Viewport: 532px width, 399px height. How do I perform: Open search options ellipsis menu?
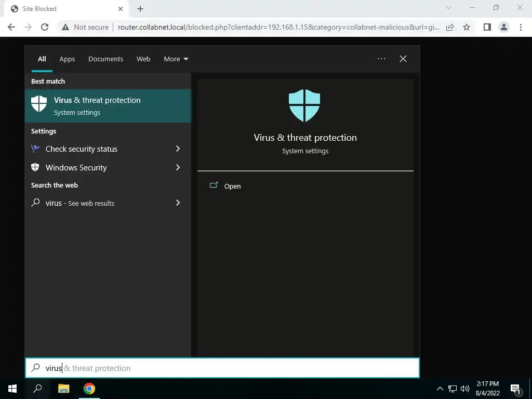pyautogui.click(x=381, y=59)
